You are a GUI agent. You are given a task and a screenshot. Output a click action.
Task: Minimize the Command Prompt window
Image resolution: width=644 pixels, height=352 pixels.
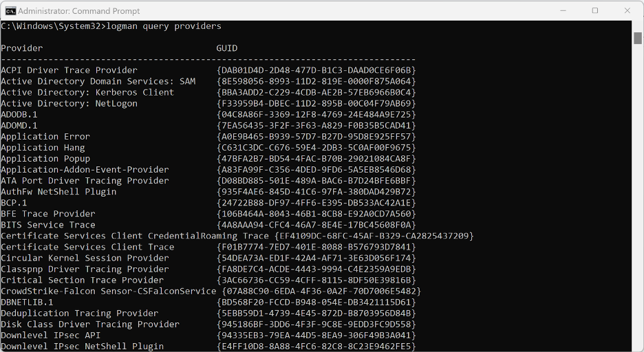pyautogui.click(x=563, y=10)
